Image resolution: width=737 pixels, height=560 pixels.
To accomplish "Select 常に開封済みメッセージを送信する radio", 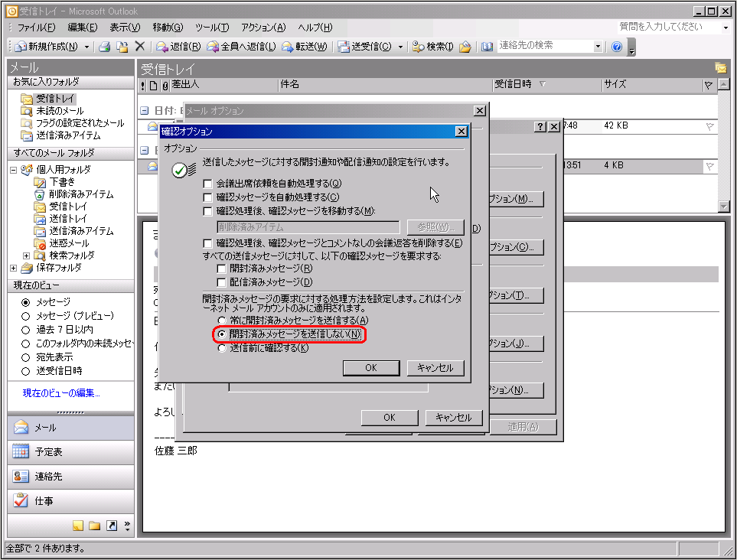I will click(222, 321).
